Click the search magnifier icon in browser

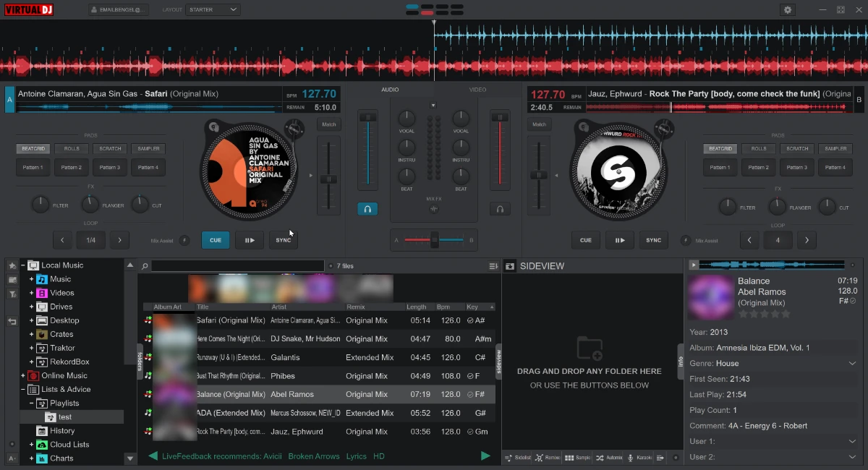[145, 266]
